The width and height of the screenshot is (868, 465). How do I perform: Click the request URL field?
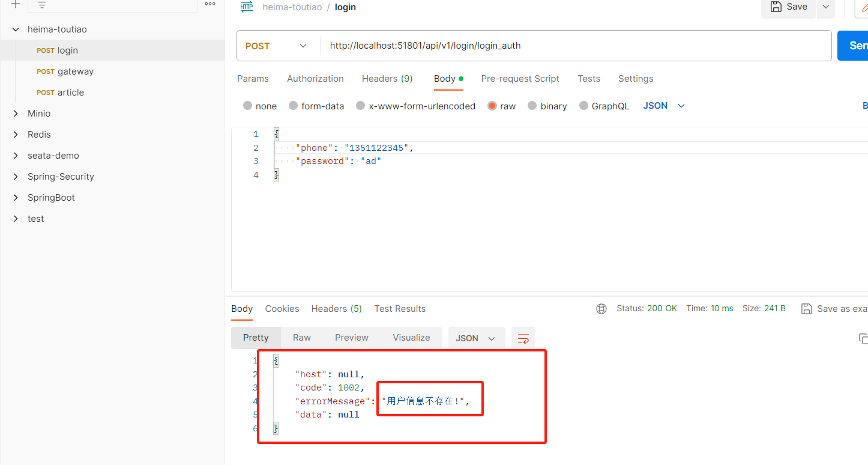575,46
